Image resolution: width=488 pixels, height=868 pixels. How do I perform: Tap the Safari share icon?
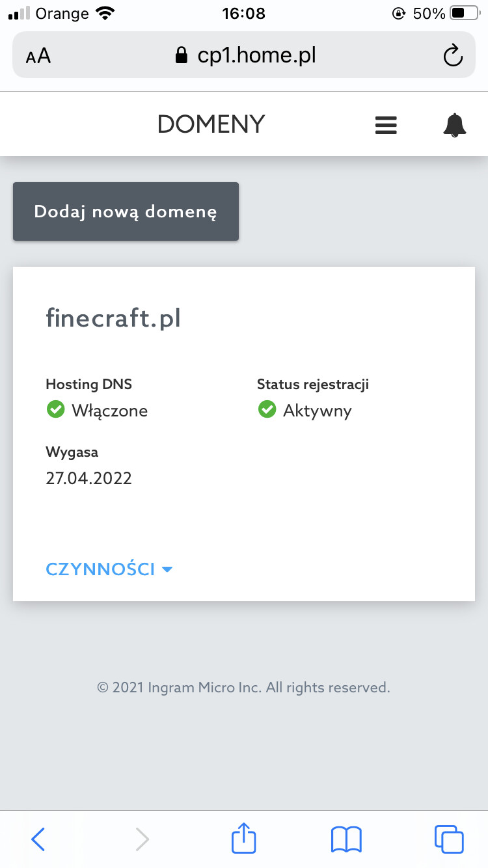(x=244, y=839)
